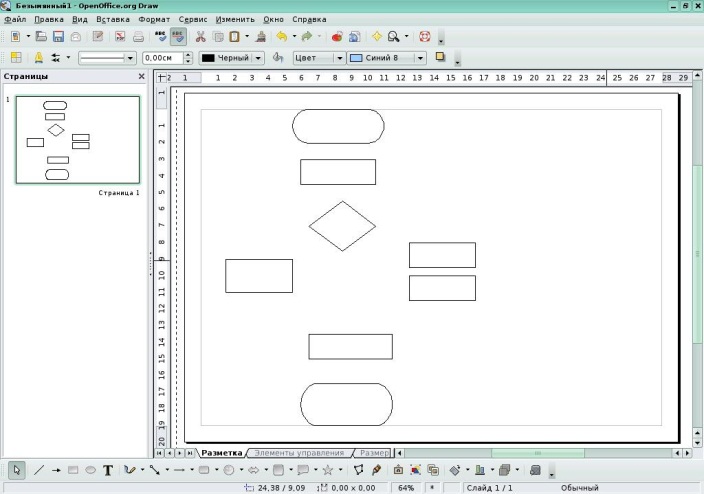Open the Файл menu
This screenshot has height=494, width=704.
click(15, 19)
